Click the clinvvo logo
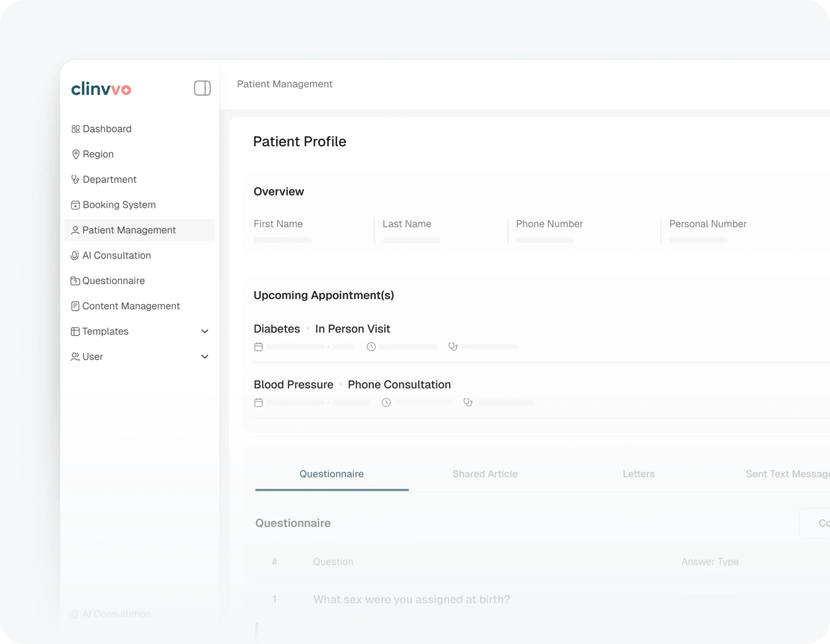This screenshot has width=830, height=644. 101,89
